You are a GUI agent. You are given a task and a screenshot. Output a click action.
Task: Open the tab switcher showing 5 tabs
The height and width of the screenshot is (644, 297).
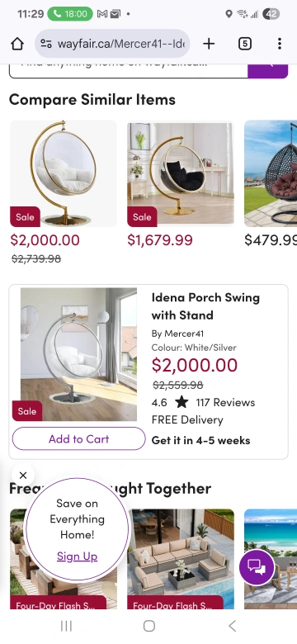(x=245, y=44)
